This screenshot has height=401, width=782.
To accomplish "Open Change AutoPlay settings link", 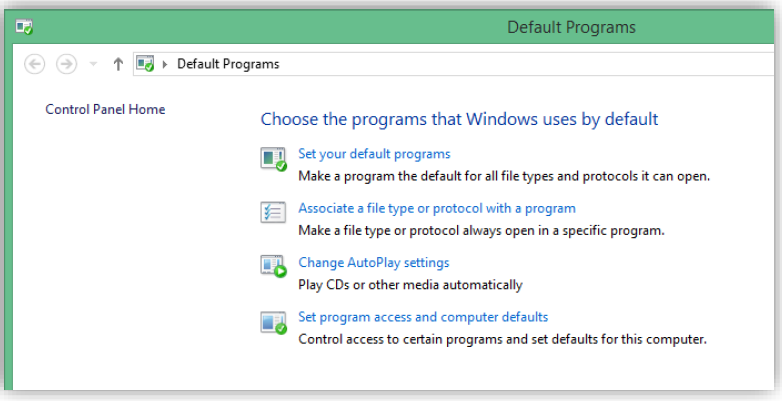I will click(x=374, y=262).
